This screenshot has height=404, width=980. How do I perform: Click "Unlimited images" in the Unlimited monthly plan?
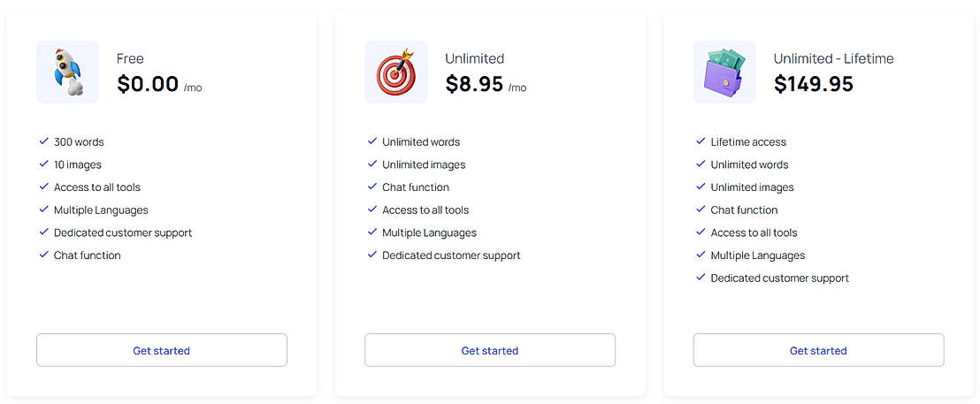tap(424, 164)
